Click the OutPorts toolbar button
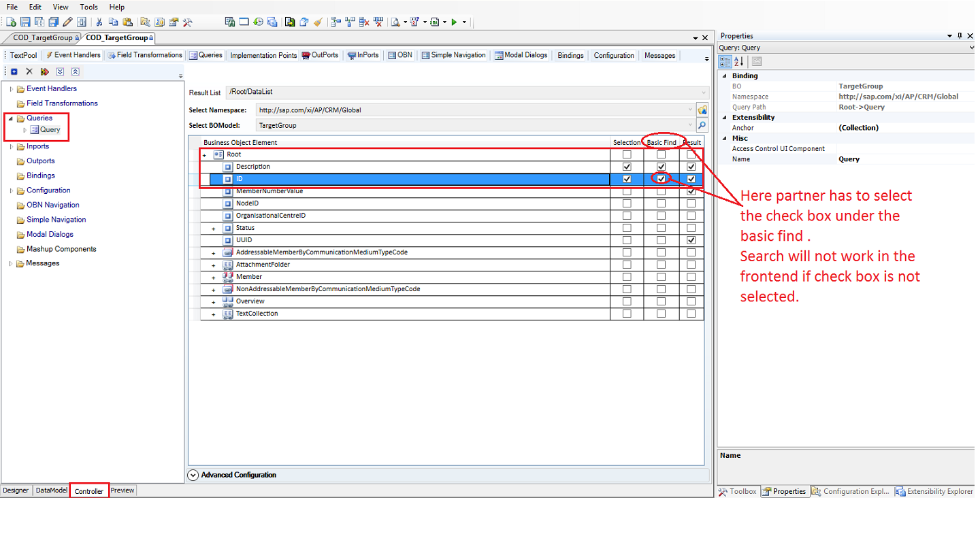980x551 pixels. pos(320,55)
